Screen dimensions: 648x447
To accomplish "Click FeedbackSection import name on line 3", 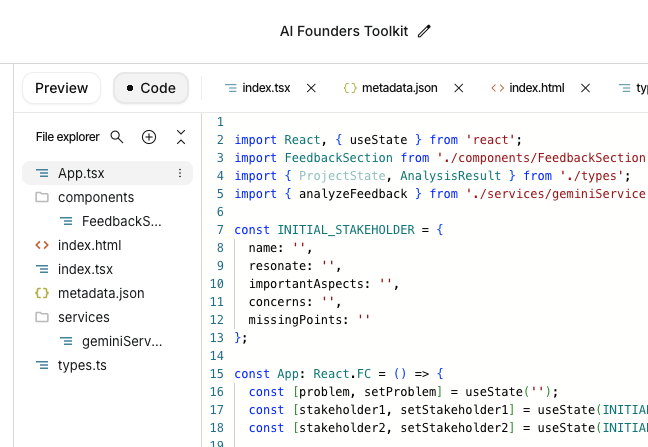I will 338,158.
